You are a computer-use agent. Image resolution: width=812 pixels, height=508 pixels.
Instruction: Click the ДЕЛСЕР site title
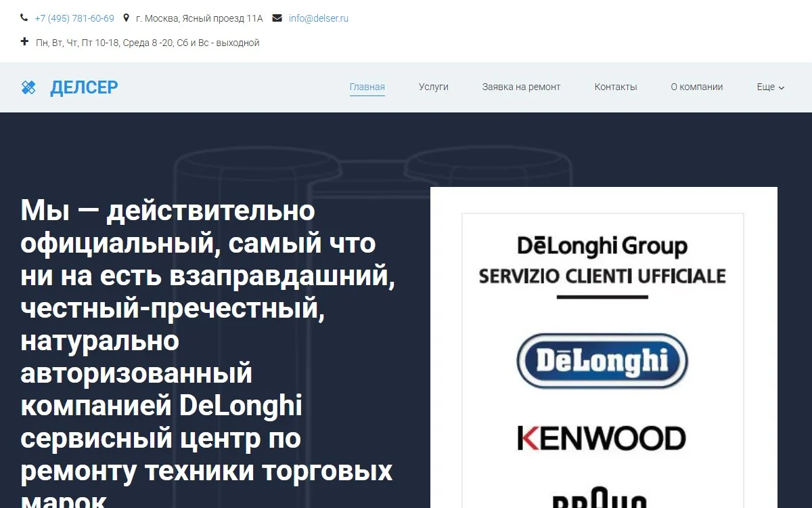tap(84, 87)
